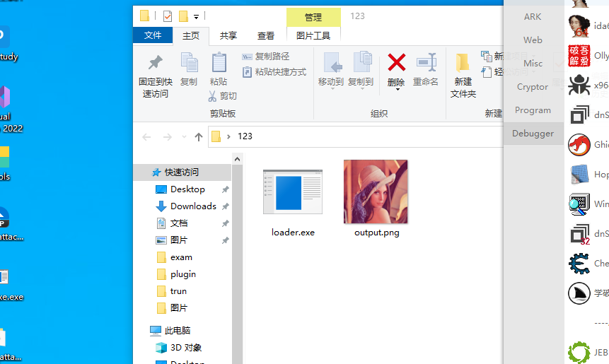Viewport: 609px width, 364px height.
Task: Select ARK category in tools panel
Action: (x=533, y=17)
